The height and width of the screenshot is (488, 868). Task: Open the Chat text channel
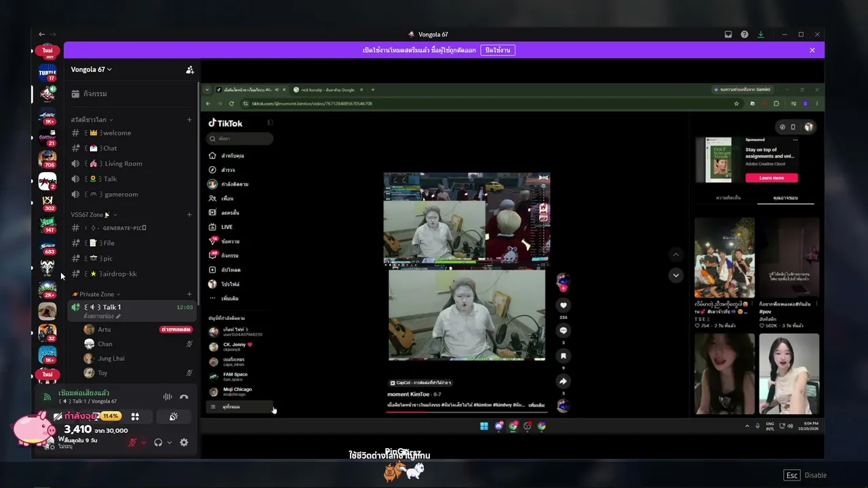pos(132,148)
